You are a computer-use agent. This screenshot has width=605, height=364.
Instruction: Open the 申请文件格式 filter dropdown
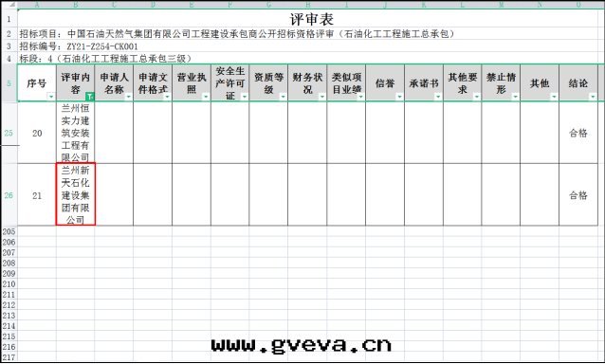(167, 97)
